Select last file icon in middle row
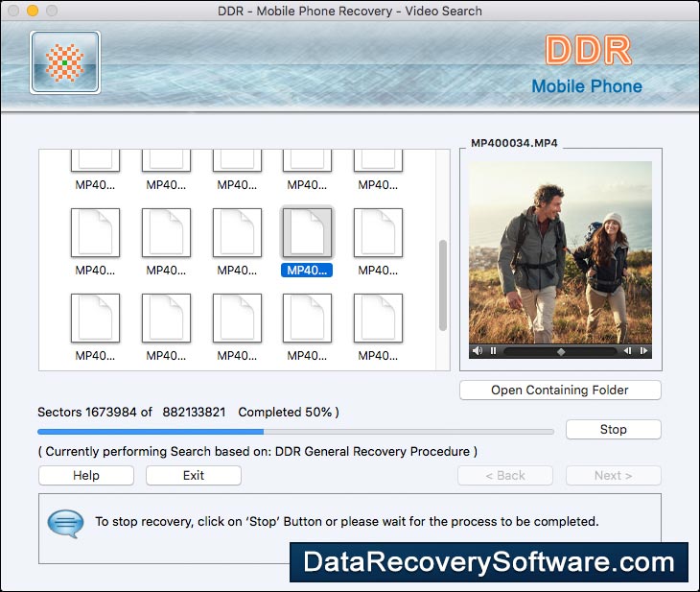The width and height of the screenshot is (700, 592). (378, 233)
